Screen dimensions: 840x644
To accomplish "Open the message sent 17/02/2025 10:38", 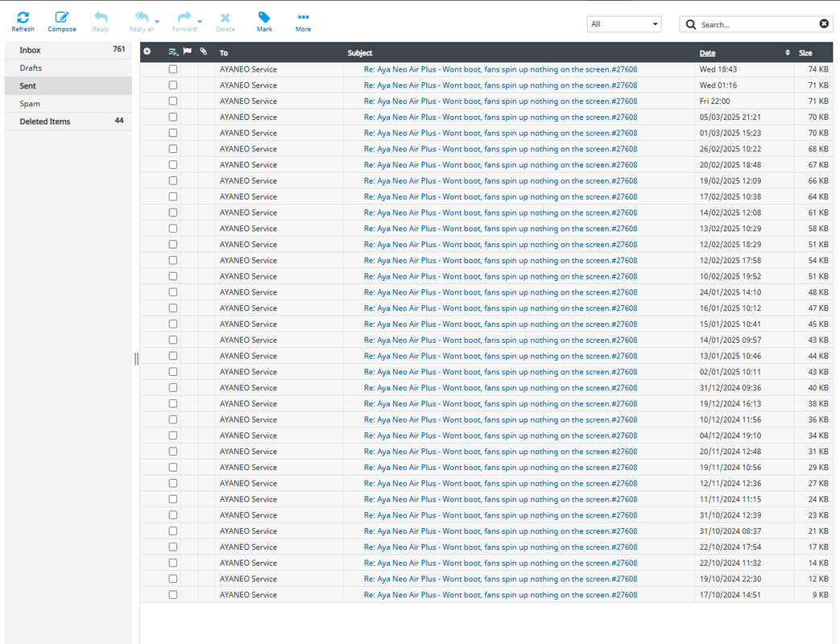I will pos(500,196).
